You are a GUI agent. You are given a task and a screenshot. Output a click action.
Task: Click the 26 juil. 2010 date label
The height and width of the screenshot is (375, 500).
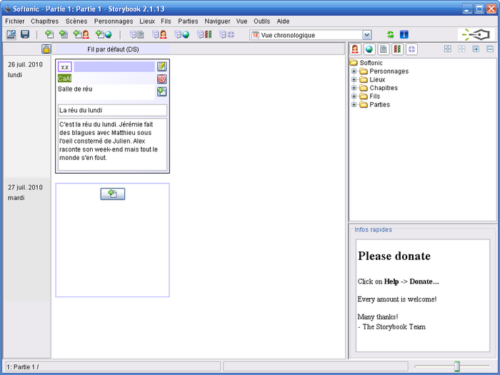(x=25, y=64)
